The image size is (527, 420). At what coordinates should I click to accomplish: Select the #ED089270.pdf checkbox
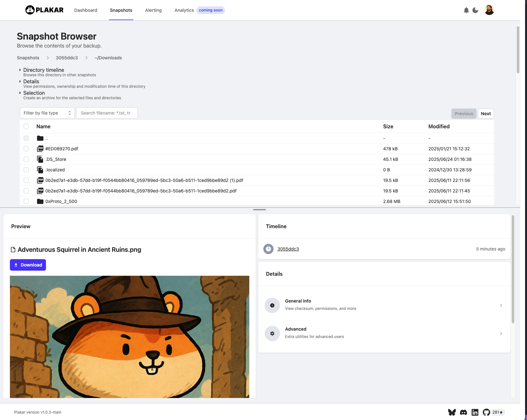(x=26, y=149)
